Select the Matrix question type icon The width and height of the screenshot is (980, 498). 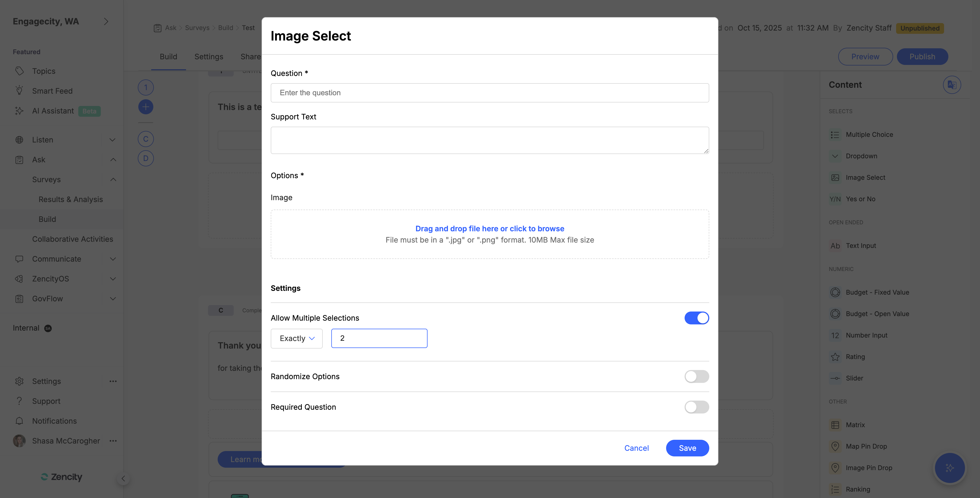(836, 424)
